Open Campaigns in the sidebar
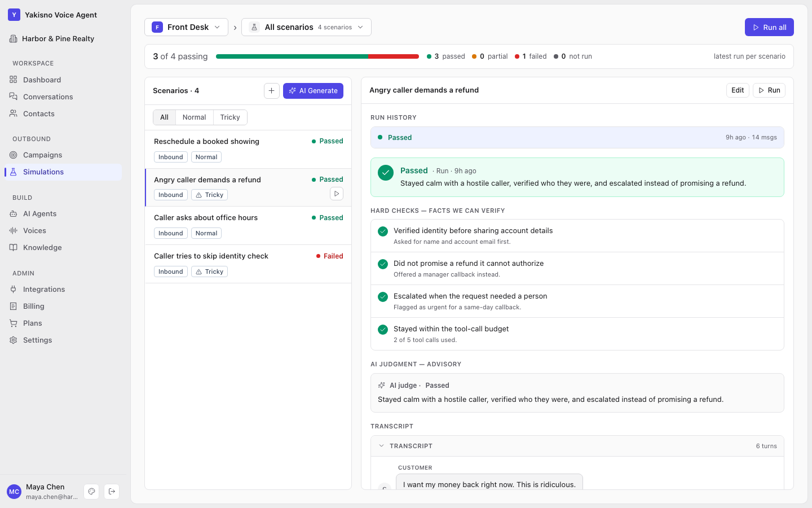This screenshot has width=812, height=508. [63, 155]
